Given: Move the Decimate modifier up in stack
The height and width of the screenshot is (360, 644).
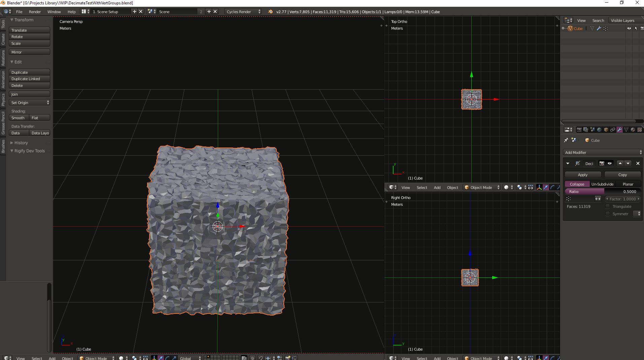Looking at the screenshot, I should click(620, 163).
